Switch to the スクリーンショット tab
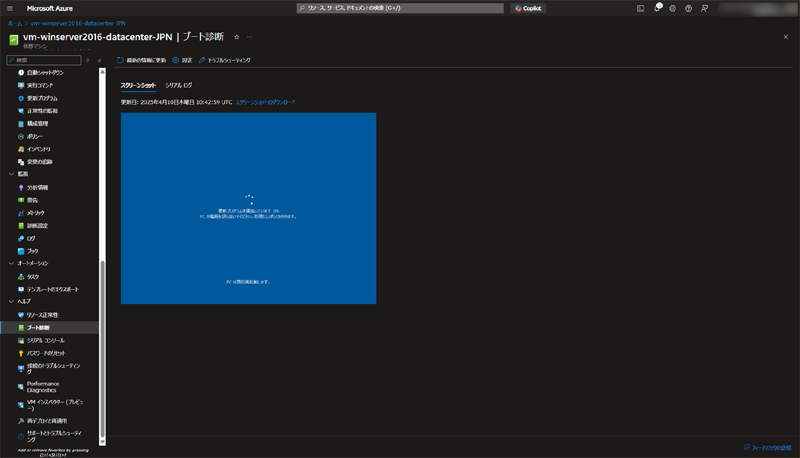Screen dimensions: 800x458 (x=138, y=85)
